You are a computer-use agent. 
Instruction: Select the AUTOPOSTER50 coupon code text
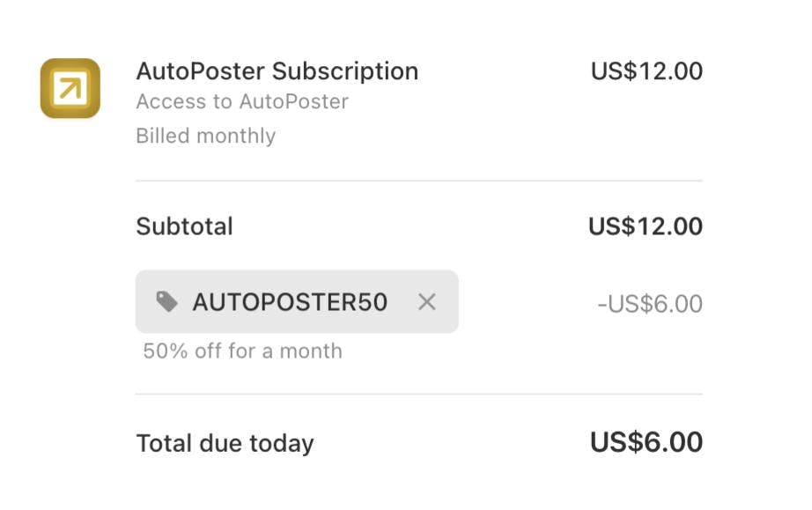(x=290, y=302)
